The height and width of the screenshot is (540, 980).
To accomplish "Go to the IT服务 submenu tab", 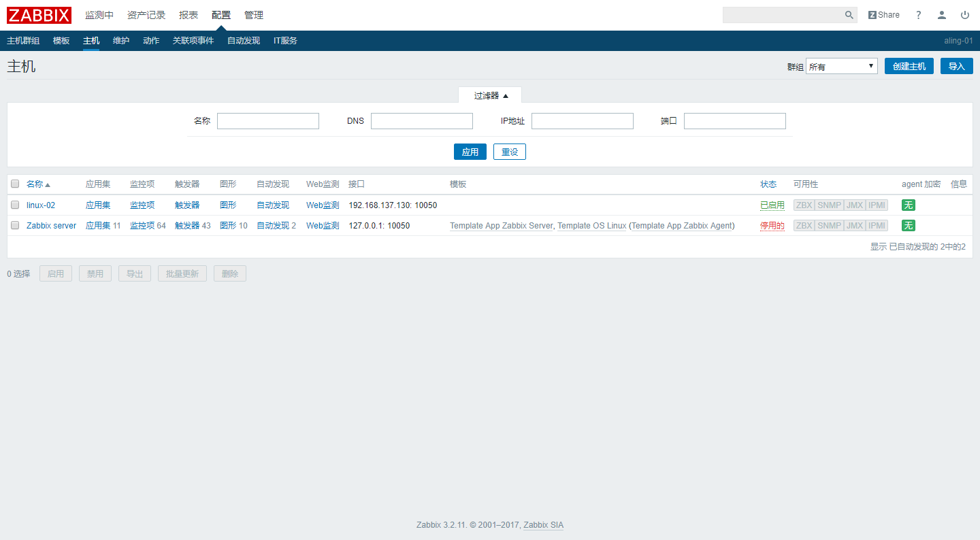I will [x=285, y=41].
